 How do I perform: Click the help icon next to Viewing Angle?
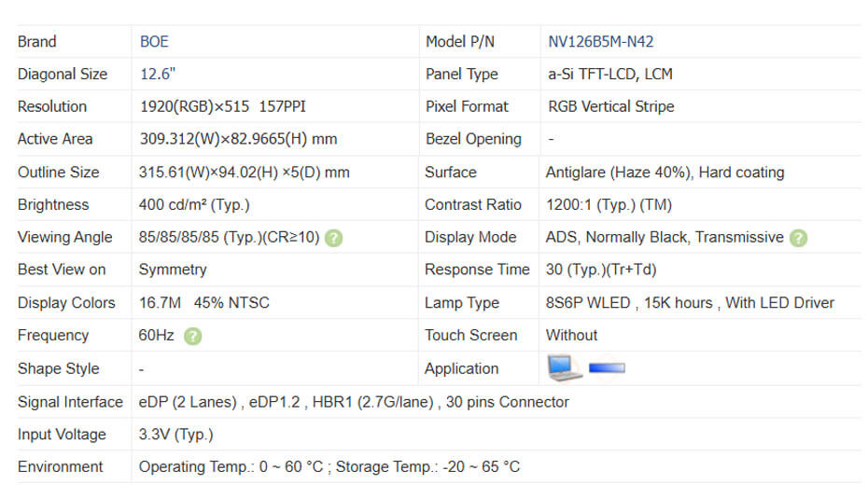[x=333, y=238]
